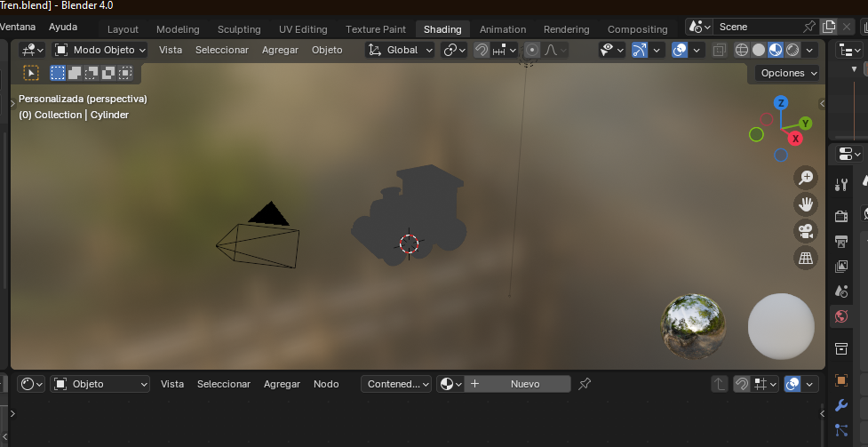Open the Agregar menu in the 3D viewport
868x447 pixels.
(280, 50)
